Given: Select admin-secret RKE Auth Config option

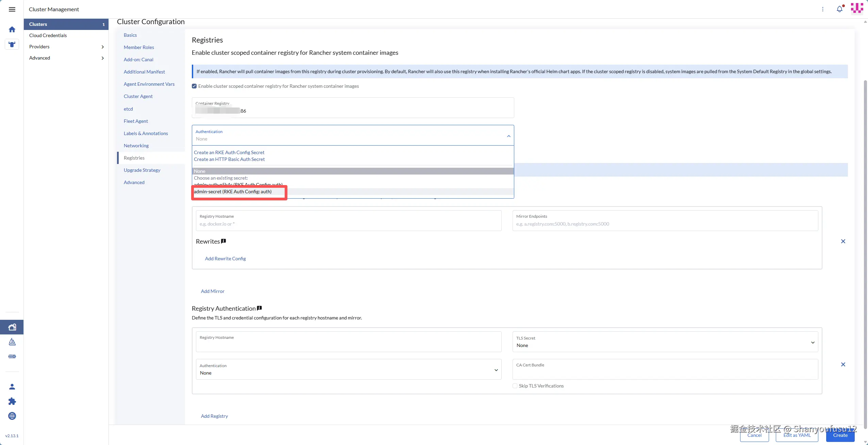Looking at the screenshot, I should tap(233, 192).
